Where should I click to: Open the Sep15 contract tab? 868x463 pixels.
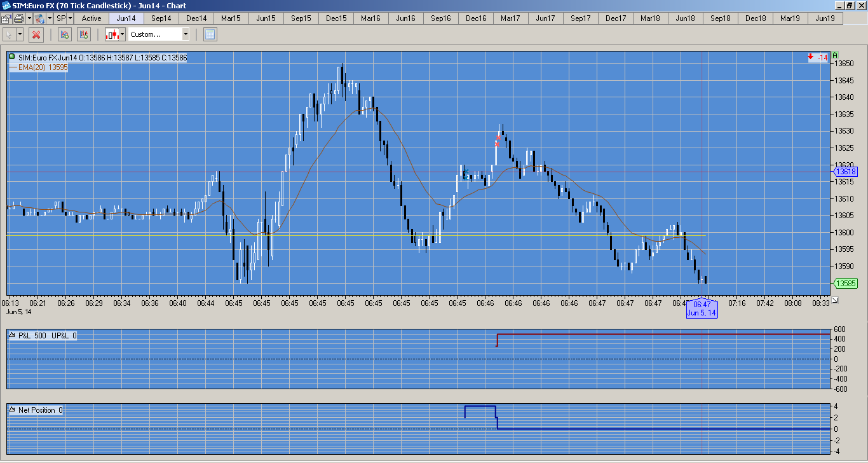pos(301,18)
